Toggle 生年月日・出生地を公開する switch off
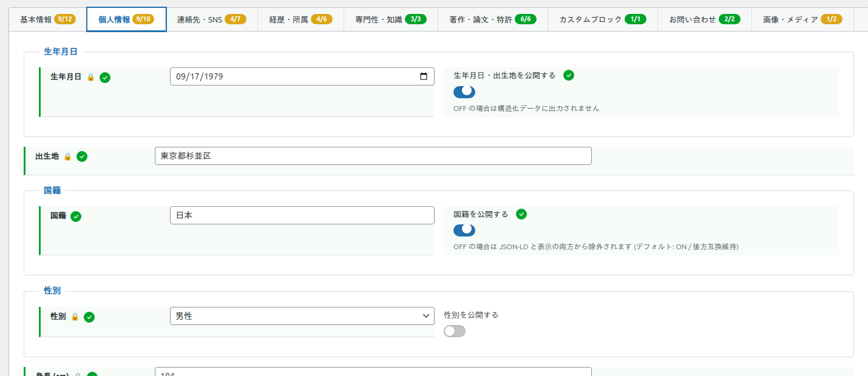The height and width of the screenshot is (376, 868). 464,92
